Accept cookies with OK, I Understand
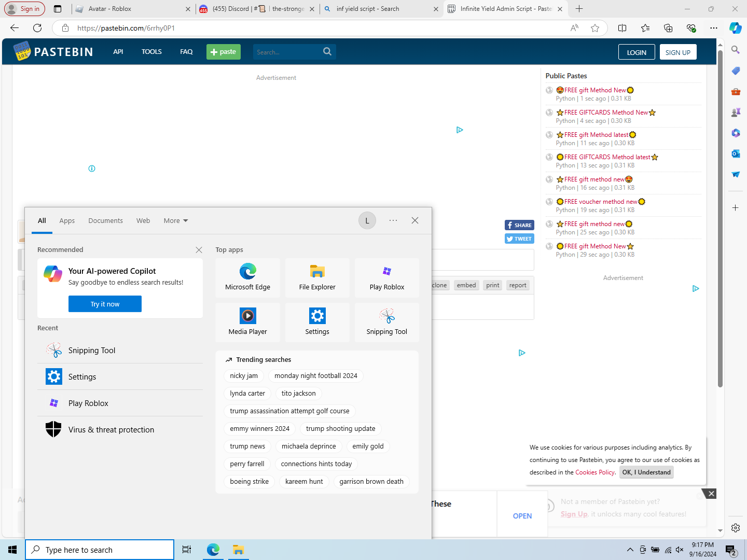 (646, 472)
